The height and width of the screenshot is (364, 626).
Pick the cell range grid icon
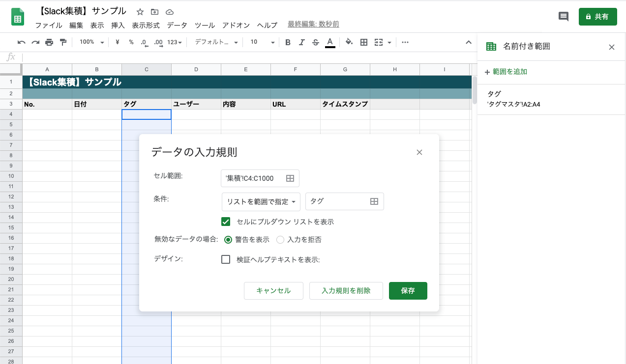pyautogui.click(x=290, y=178)
